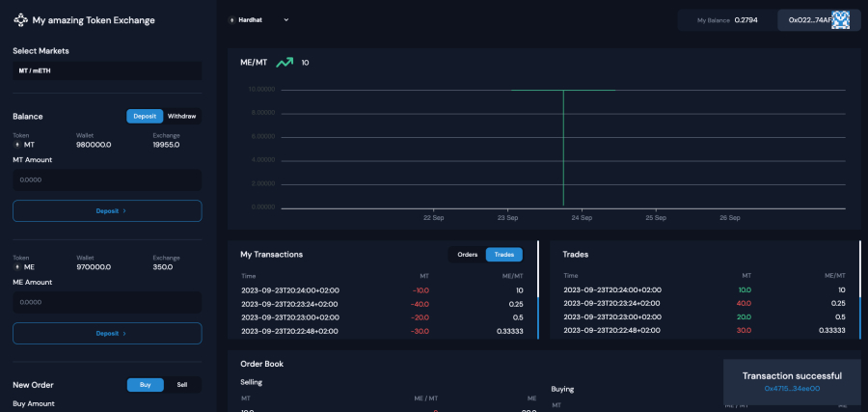Select Buy in New Order panel

[146, 384]
